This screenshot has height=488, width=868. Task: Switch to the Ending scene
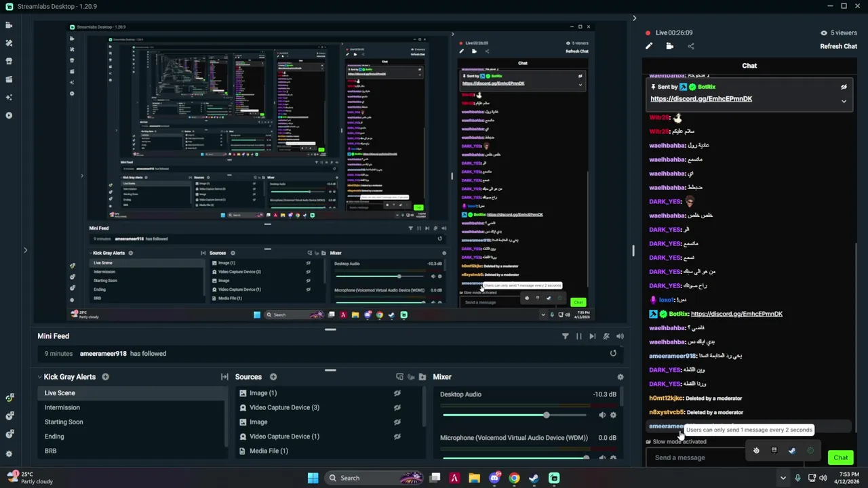pos(131,436)
